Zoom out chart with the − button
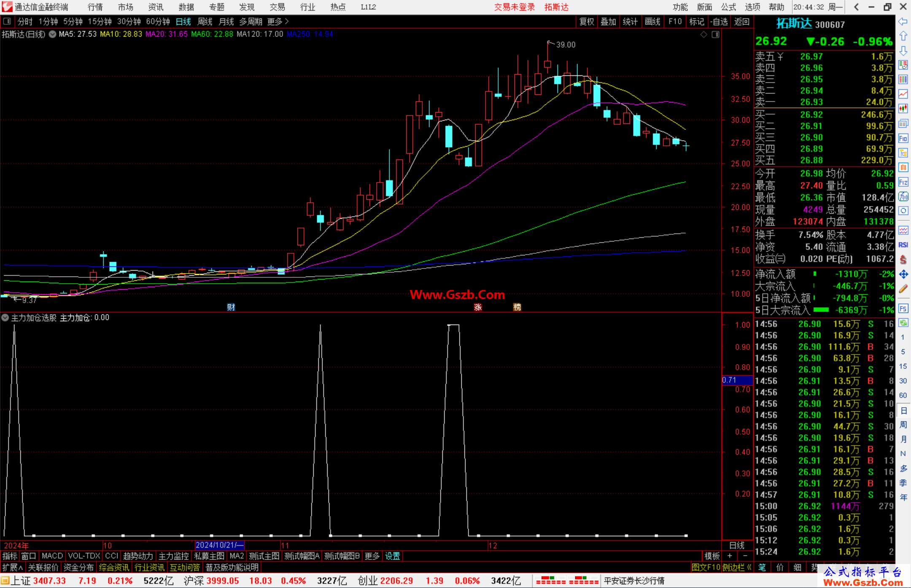911x588 pixels. 745,556
